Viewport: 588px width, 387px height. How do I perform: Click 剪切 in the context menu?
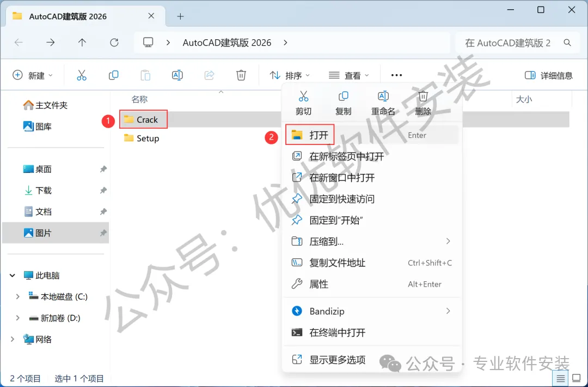pos(303,103)
